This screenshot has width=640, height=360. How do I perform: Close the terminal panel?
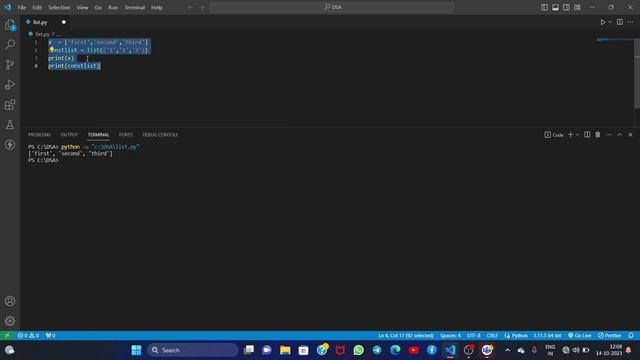pyautogui.click(x=630, y=135)
